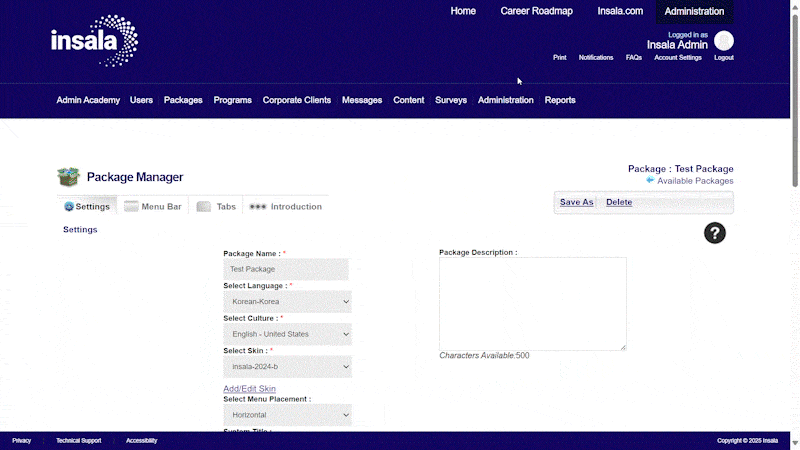Image resolution: width=800 pixels, height=450 pixels.
Task: Click the scrollbar down arrow
Action: [x=795, y=443]
